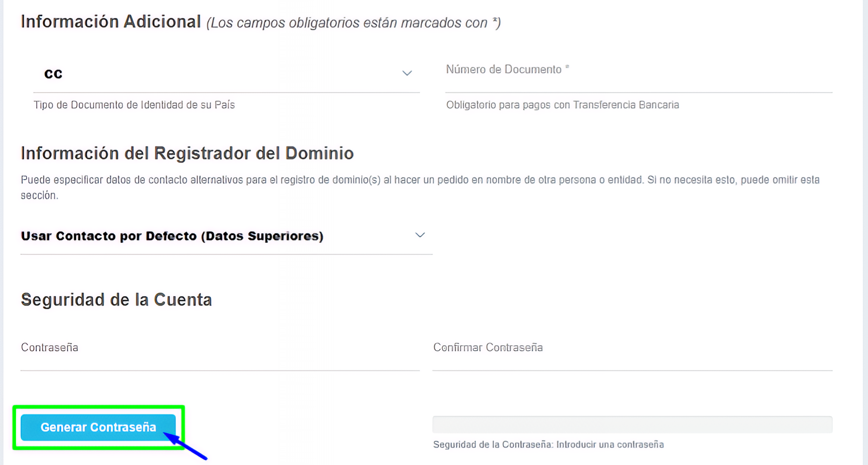Viewport: 868px width, 465px height.
Task: Click the Seguridad de la Contraseña hint text
Action: tap(548, 445)
